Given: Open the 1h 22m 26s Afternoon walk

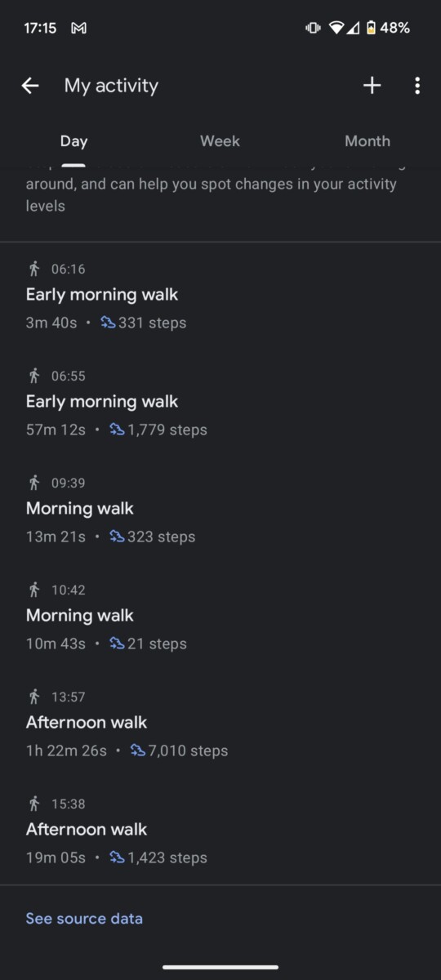Looking at the screenshot, I should (220, 724).
